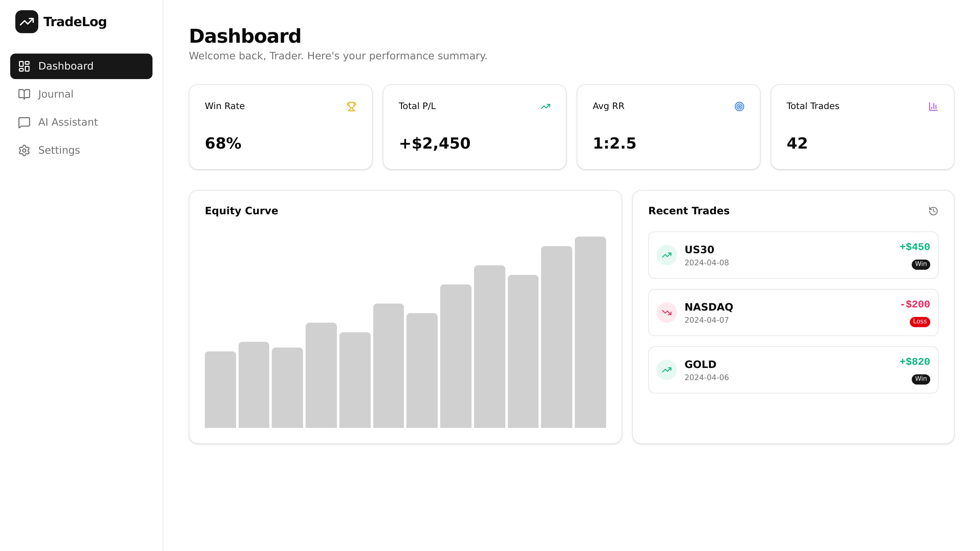Open the GOLD trade entry name
The image size is (980, 551).
[700, 364]
